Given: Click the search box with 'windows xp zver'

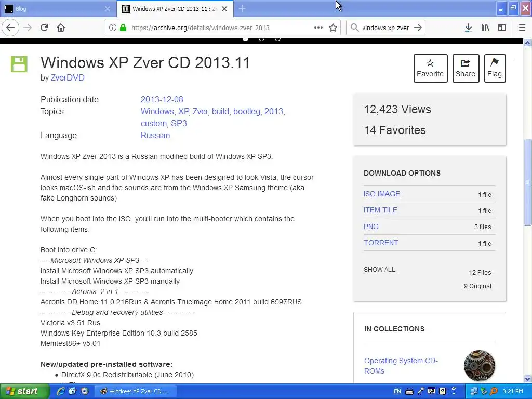Looking at the screenshot, I should coord(386,28).
